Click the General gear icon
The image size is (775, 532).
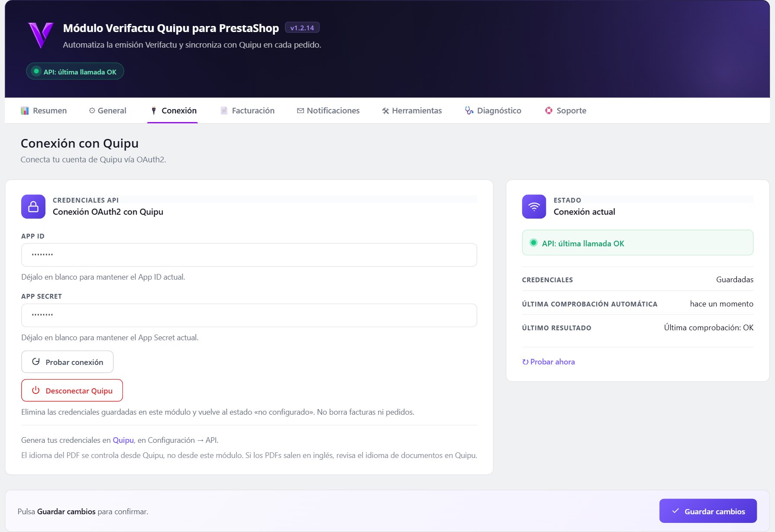click(92, 110)
